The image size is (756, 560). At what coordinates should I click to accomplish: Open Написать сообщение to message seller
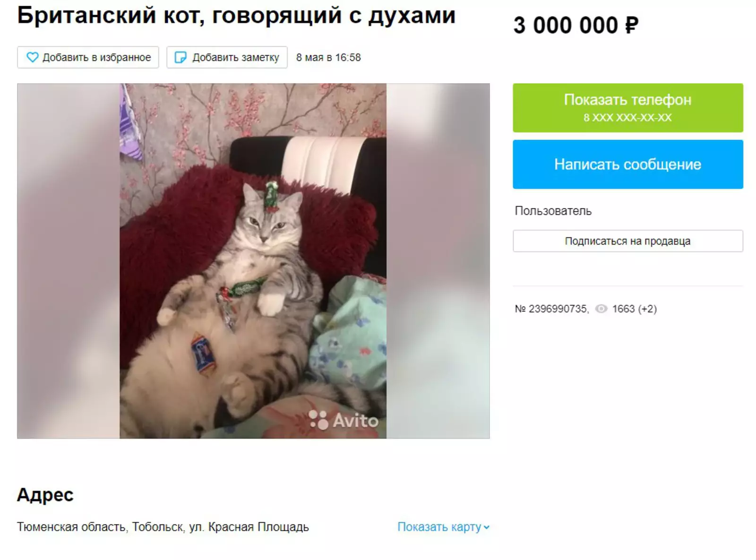pos(628,164)
